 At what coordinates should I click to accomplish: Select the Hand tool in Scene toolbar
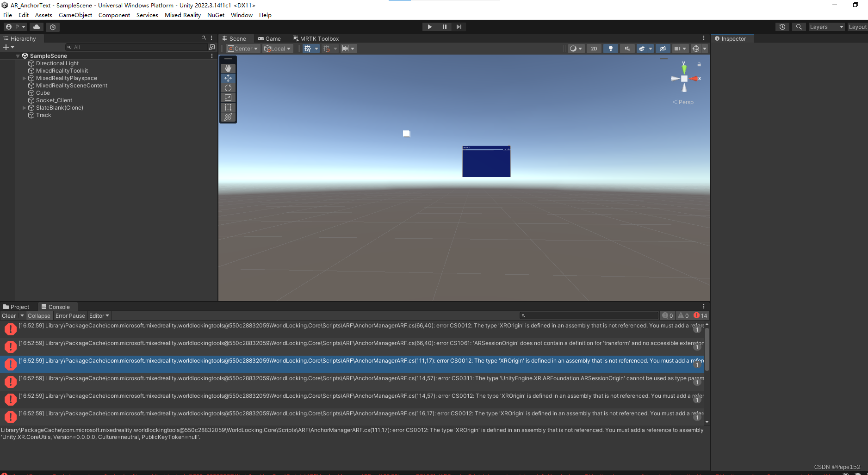click(x=228, y=68)
